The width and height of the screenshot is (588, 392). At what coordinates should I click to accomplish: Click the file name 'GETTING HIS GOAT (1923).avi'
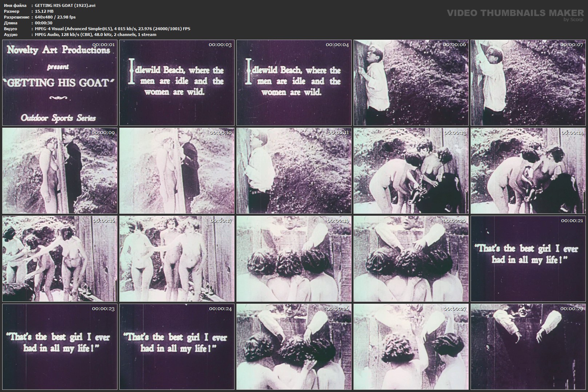65,5
